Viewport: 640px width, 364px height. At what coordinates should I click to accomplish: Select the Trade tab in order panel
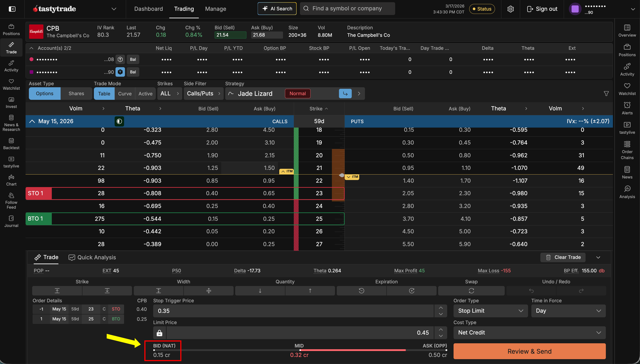47,257
